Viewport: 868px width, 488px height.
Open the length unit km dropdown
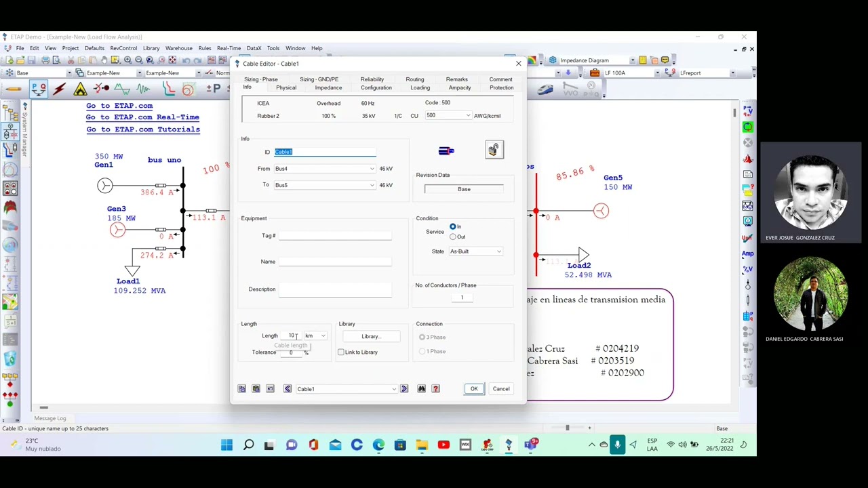click(323, 336)
